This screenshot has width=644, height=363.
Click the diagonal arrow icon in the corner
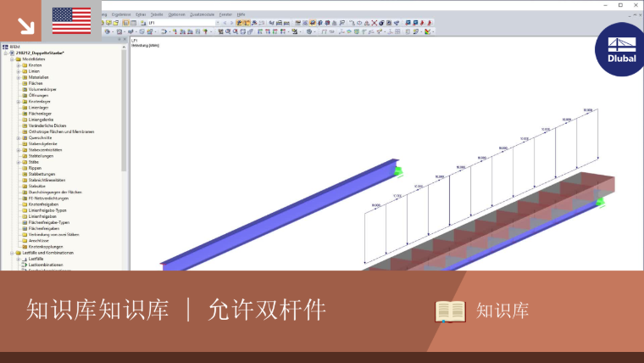click(26, 25)
